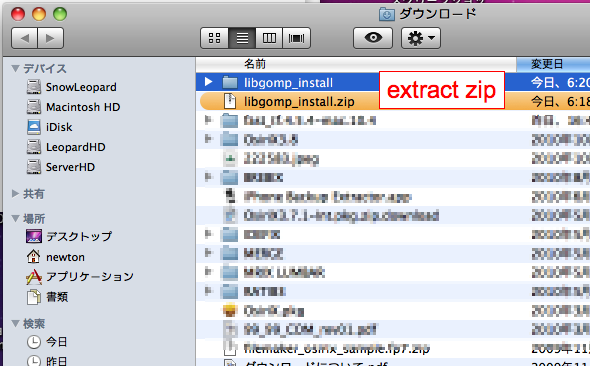The image size is (590, 370).
Task: Minimize the window with yellow button
Action: tap(39, 14)
